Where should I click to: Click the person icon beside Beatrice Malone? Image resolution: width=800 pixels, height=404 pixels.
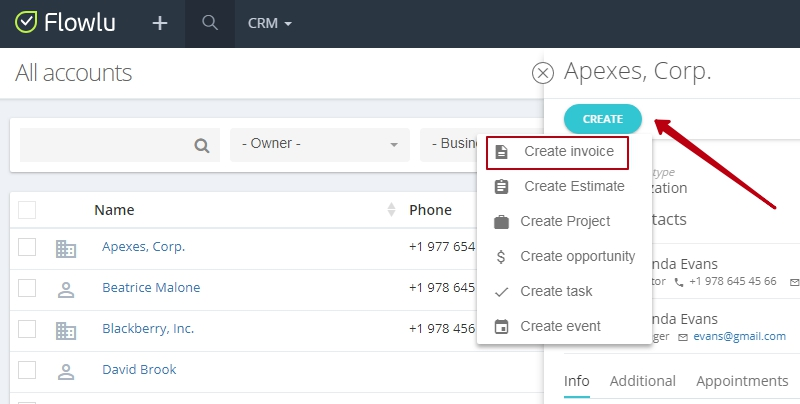click(x=66, y=290)
